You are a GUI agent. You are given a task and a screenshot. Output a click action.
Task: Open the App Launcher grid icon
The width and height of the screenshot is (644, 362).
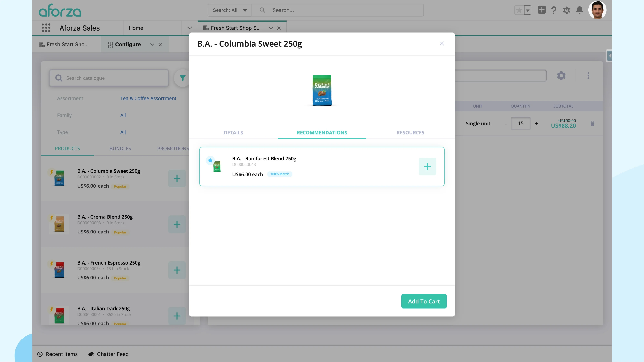tap(46, 28)
